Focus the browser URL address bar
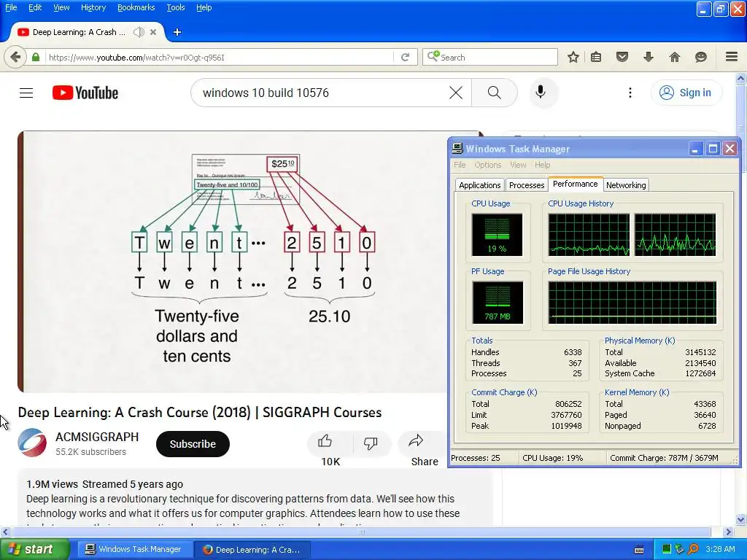This screenshot has height=560, width=747. coord(220,57)
